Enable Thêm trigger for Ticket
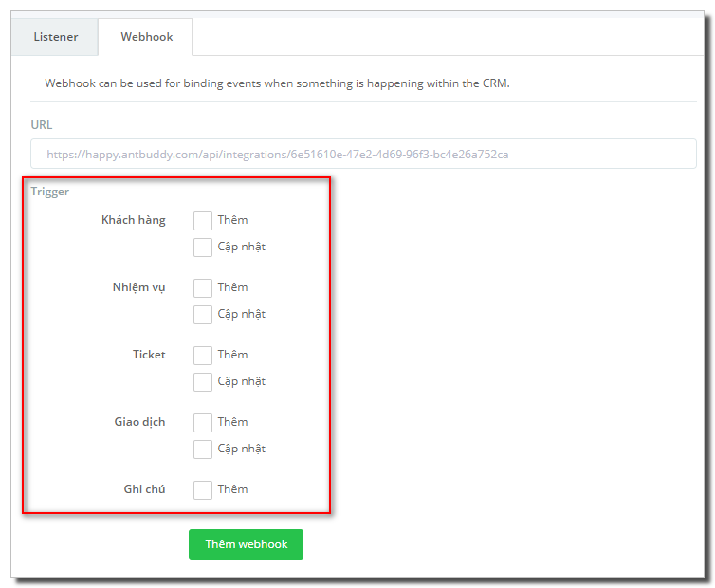The image size is (715, 588). pyautogui.click(x=203, y=356)
